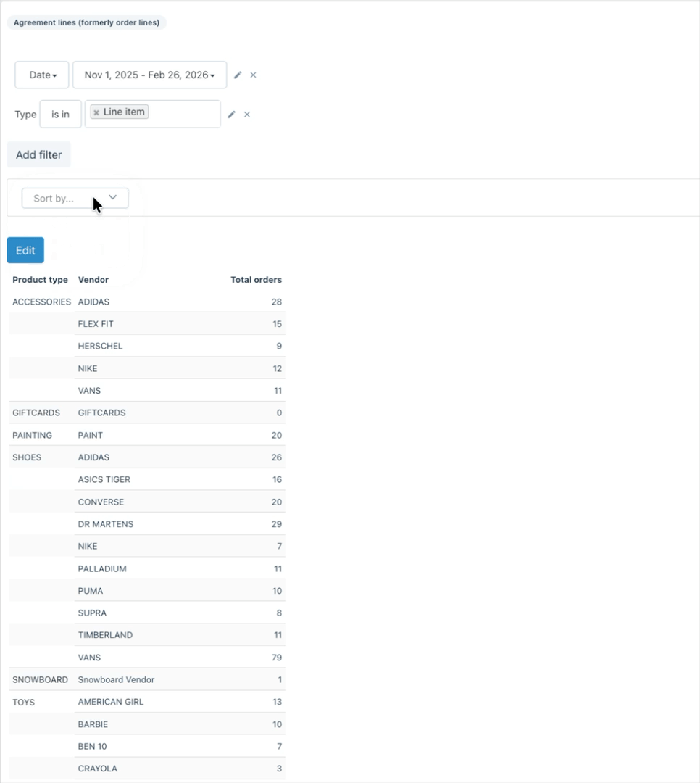Select the PUMA vendor row
Screen dimensions: 700x783
click(x=180, y=590)
